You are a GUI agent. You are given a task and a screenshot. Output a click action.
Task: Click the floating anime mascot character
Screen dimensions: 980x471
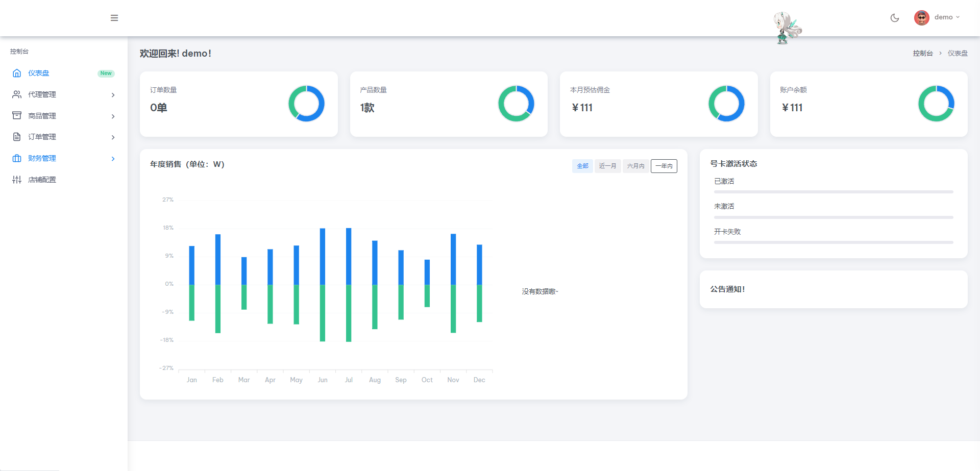[787, 28]
